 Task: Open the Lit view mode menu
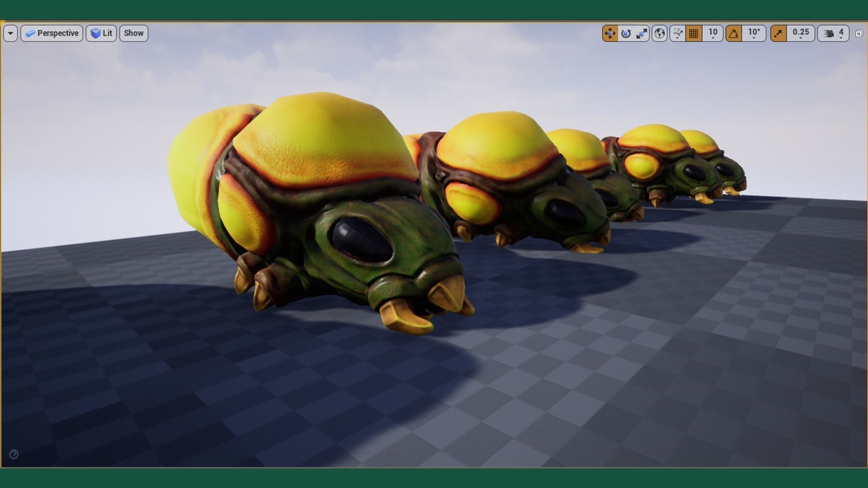[101, 33]
